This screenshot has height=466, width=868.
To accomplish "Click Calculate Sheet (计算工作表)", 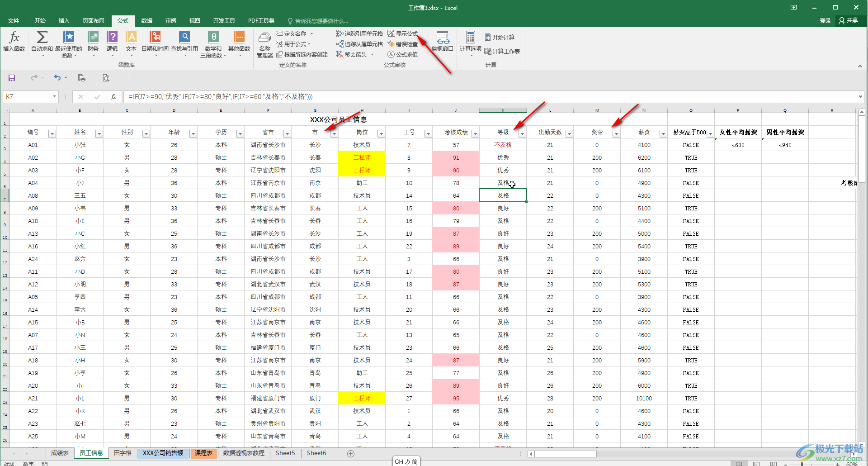I will tap(502, 51).
